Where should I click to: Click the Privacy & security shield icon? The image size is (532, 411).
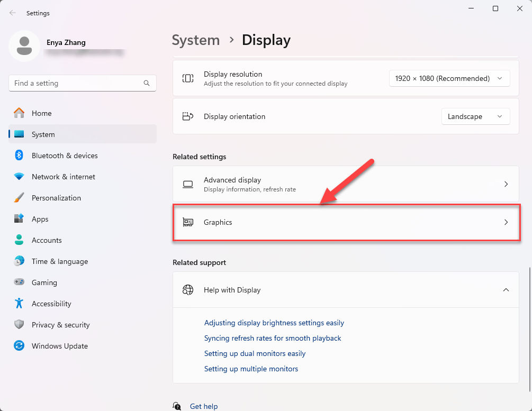pyautogui.click(x=19, y=325)
